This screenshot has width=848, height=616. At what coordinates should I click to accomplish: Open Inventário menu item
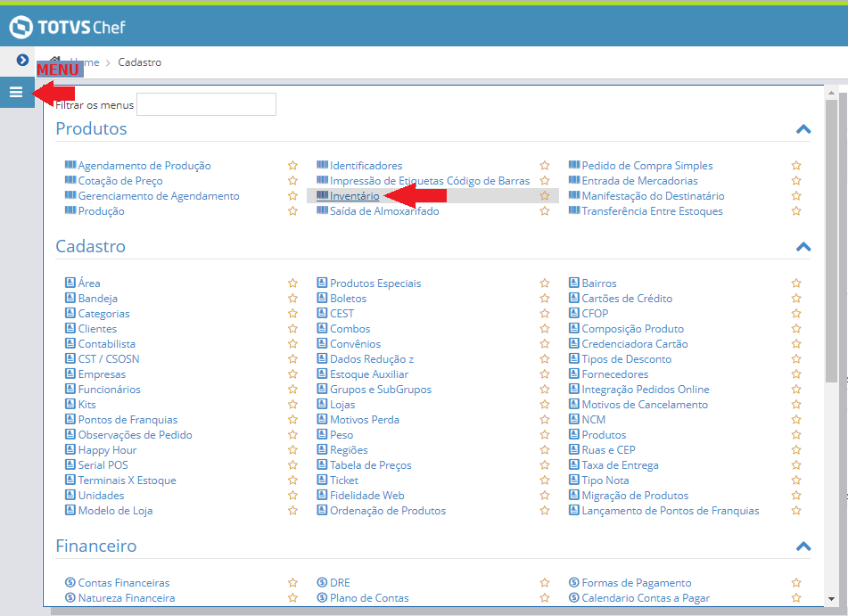tap(354, 196)
